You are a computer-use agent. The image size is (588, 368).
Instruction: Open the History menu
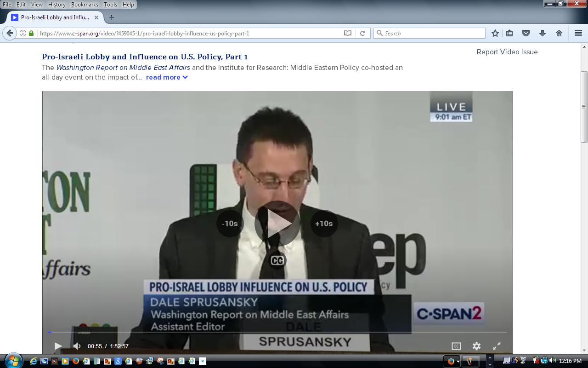(57, 4)
